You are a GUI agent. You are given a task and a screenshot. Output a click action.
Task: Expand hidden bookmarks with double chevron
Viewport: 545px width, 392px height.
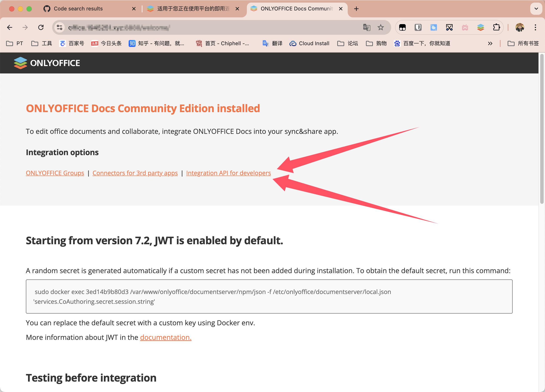pyautogui.click(x=490, y=43)
